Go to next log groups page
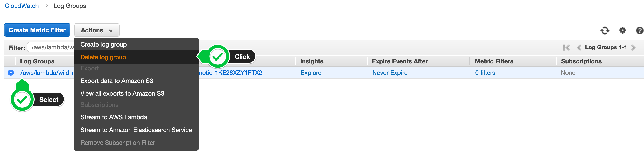Image resolution: width=644 pixels, height=154 pixels. pyautogui.click(x=633, y=47)
